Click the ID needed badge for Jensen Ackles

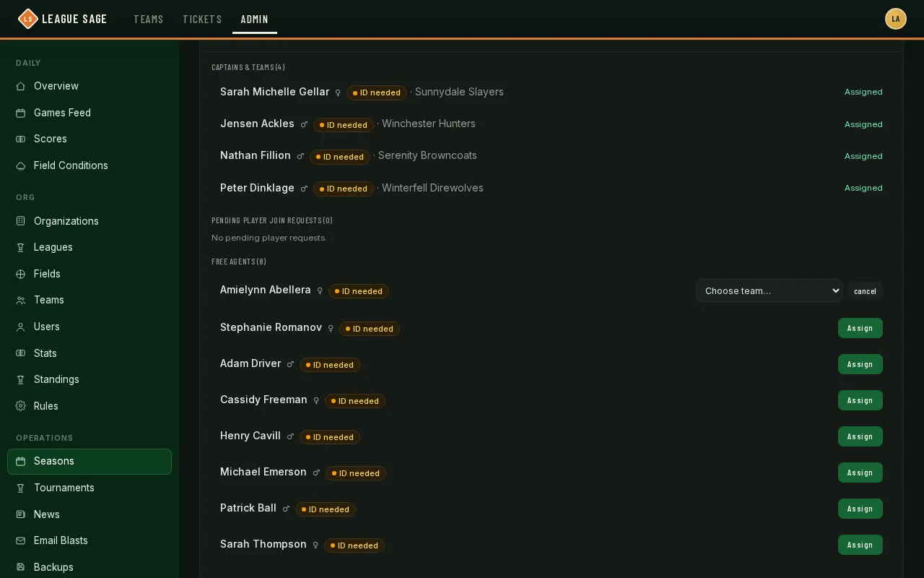coord(344,125)
